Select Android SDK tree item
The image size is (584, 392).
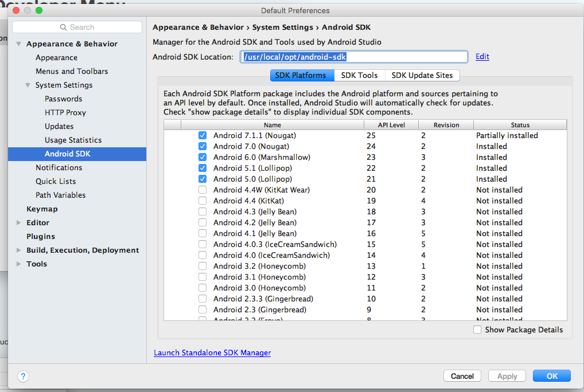tap(77, 154)
